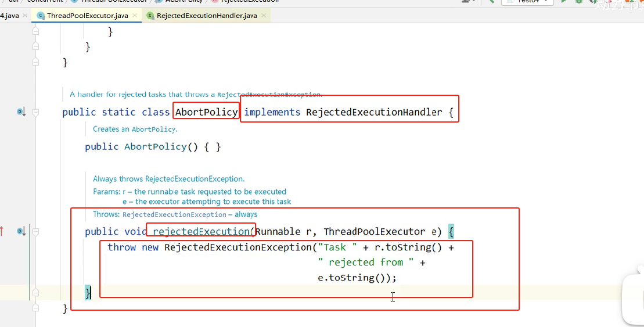Click fold end marker on the last closing brace line

tap(36, 308)
